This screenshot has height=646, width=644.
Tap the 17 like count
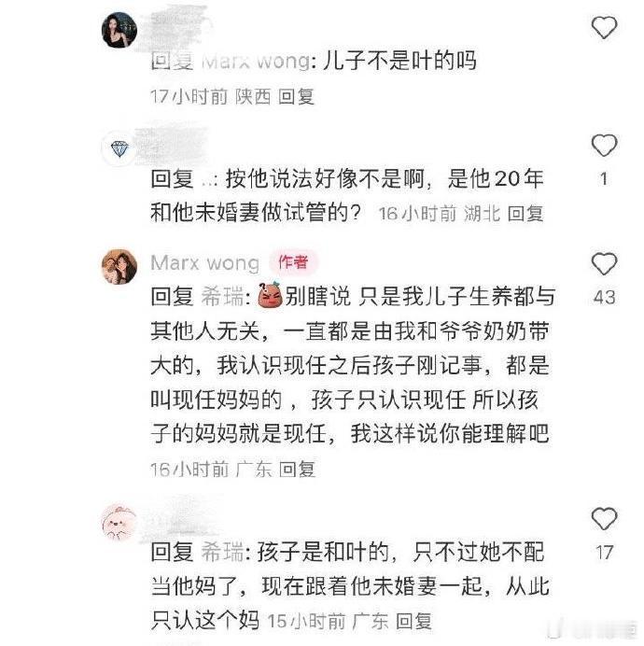pos(604,553)
